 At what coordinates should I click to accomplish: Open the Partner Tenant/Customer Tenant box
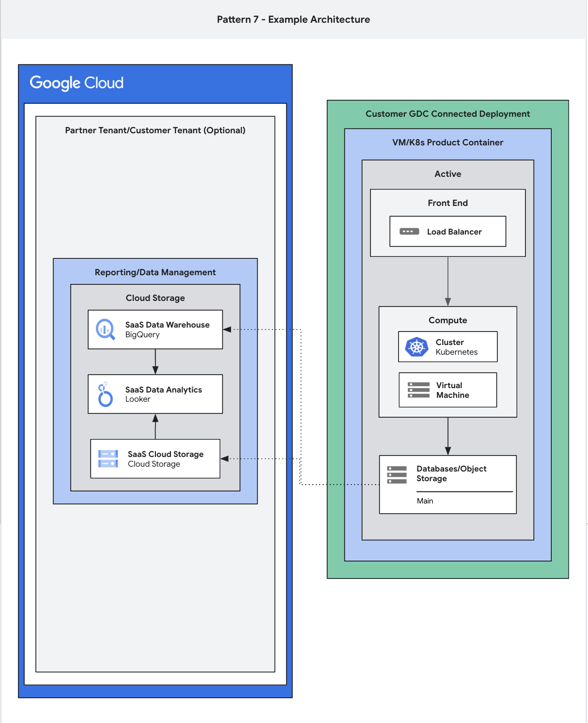point(155,130)
